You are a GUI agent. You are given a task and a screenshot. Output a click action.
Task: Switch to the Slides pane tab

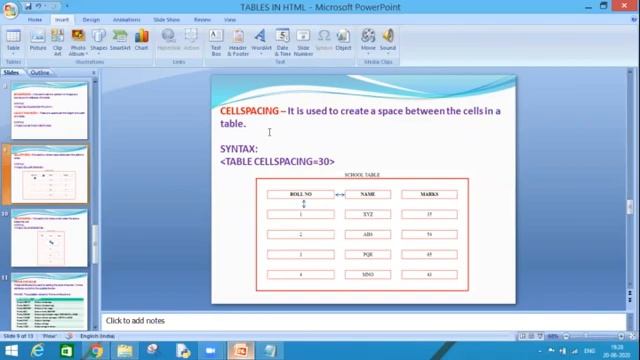tap(11, 73)
